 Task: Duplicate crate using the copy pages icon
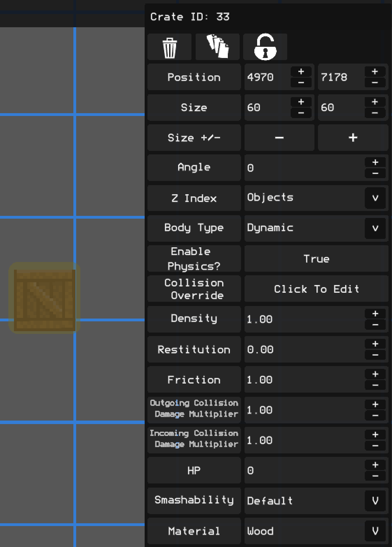217,47
